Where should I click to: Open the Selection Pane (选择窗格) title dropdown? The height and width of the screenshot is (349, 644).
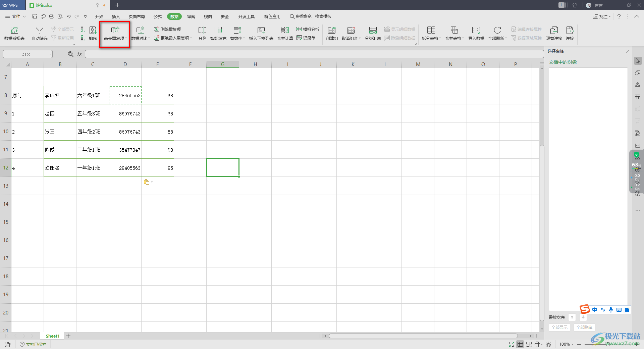pyautogui.click(x=557, y=51)
